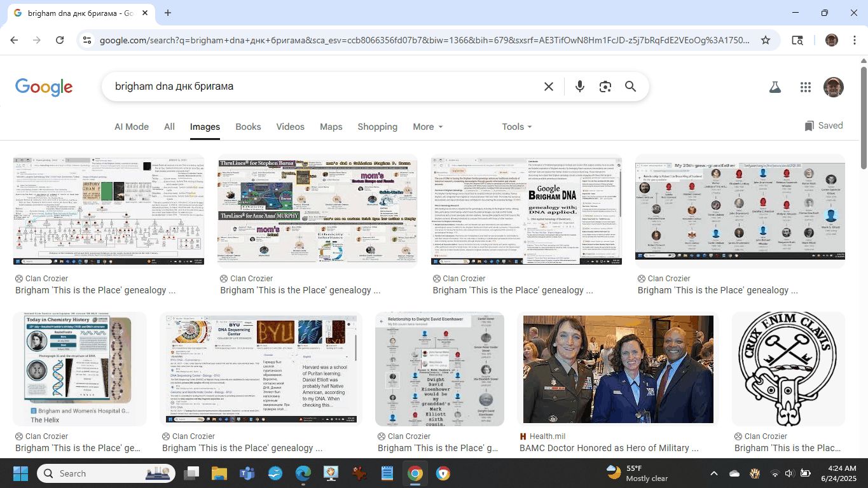Open the title link under the '25th great-grandfather' image

pos(717,290)
